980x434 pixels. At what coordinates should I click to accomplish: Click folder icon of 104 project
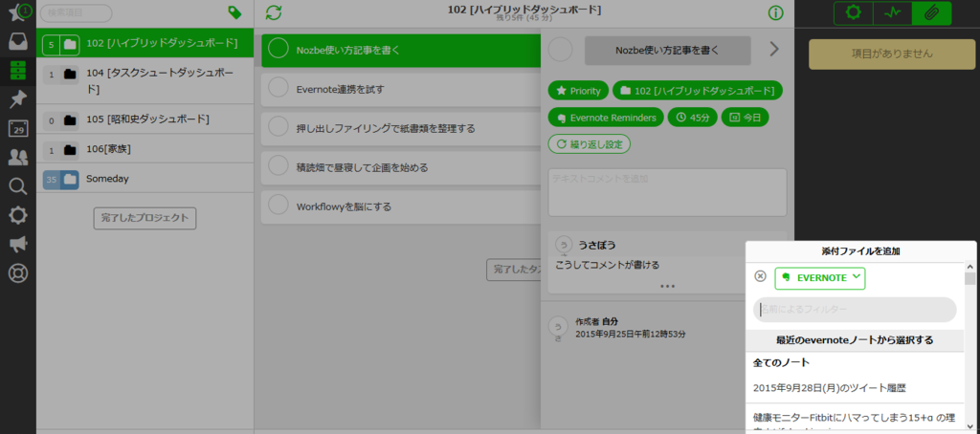70,75
